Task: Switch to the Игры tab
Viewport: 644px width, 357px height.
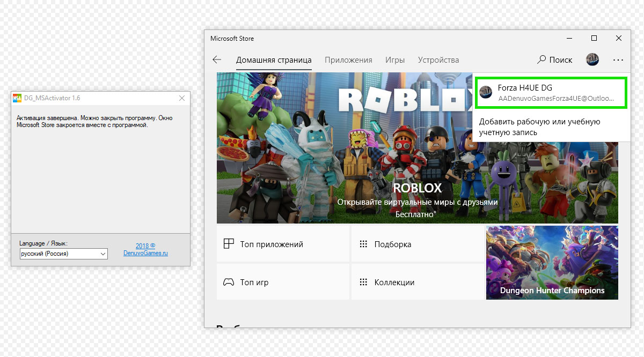Action: (x=394, y=60)
